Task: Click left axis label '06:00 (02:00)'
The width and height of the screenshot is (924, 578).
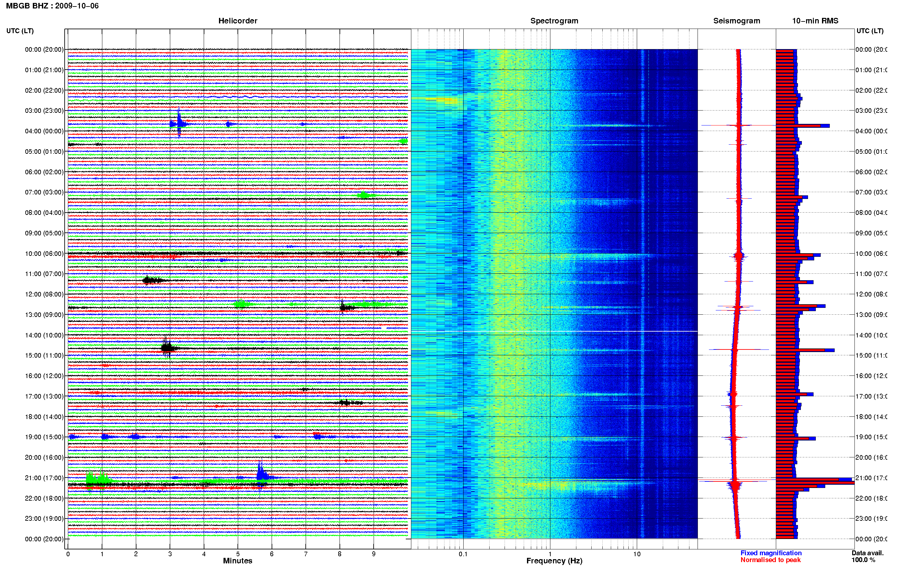Action: tap(44, 172)
